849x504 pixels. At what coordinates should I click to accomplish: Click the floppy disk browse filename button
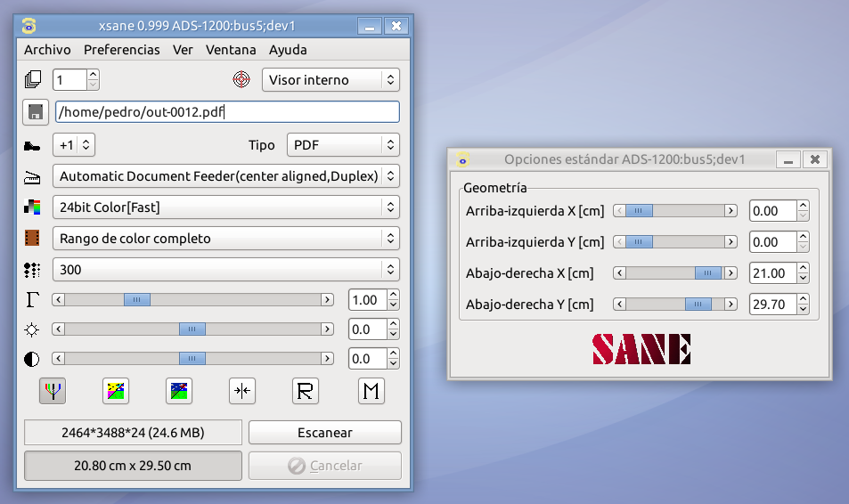(x=36, y=111)
